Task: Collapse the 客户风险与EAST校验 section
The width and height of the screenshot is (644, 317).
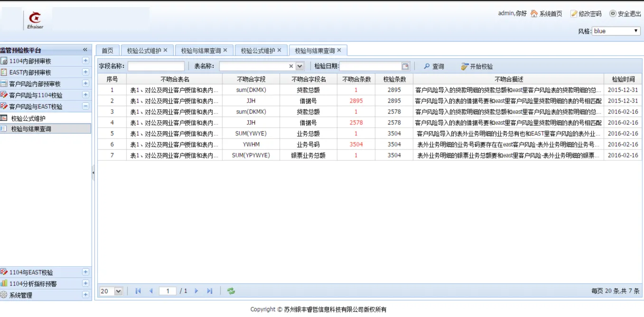Action: coord(85,106)
